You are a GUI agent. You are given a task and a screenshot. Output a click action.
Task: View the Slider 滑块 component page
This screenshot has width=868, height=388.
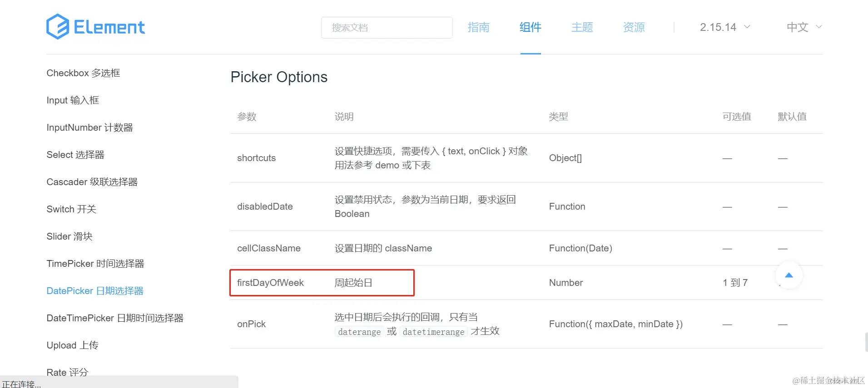tap(69, 236)
